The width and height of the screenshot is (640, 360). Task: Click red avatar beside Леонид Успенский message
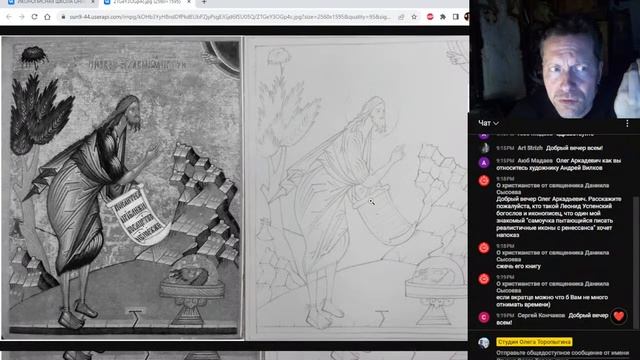click(484, 180)
